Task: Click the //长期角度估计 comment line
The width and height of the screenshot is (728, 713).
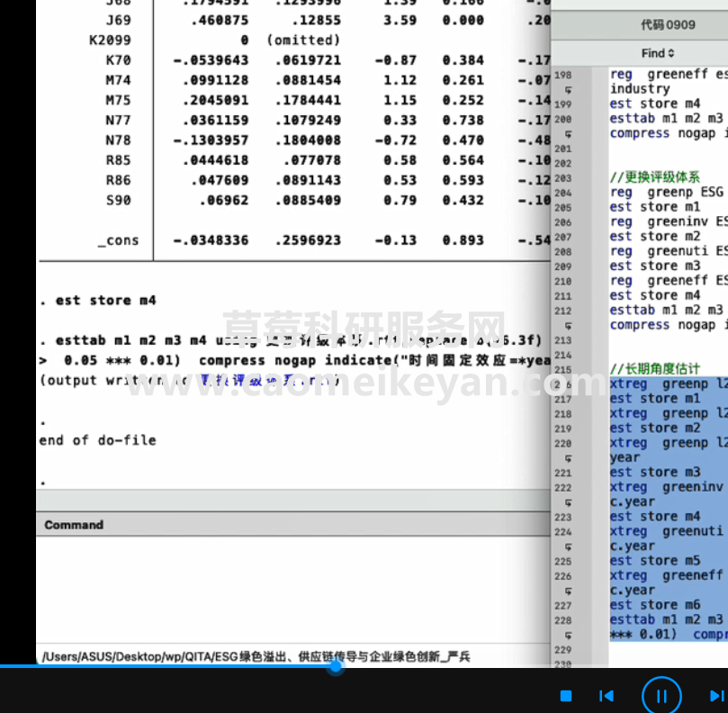Action: (x=655, y=369)
